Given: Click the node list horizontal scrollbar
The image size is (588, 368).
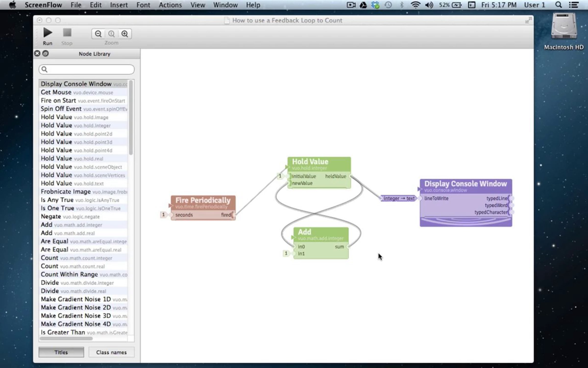Looking at the screenshot, I should [66, 339].
